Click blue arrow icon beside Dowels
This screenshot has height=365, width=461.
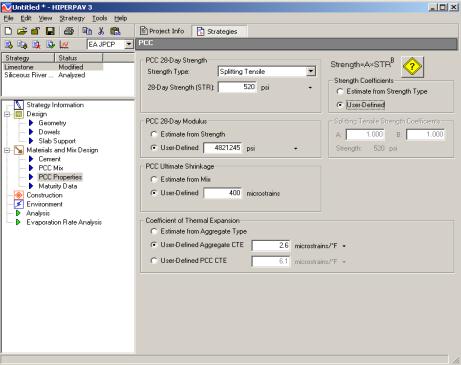tap(31, 132)
